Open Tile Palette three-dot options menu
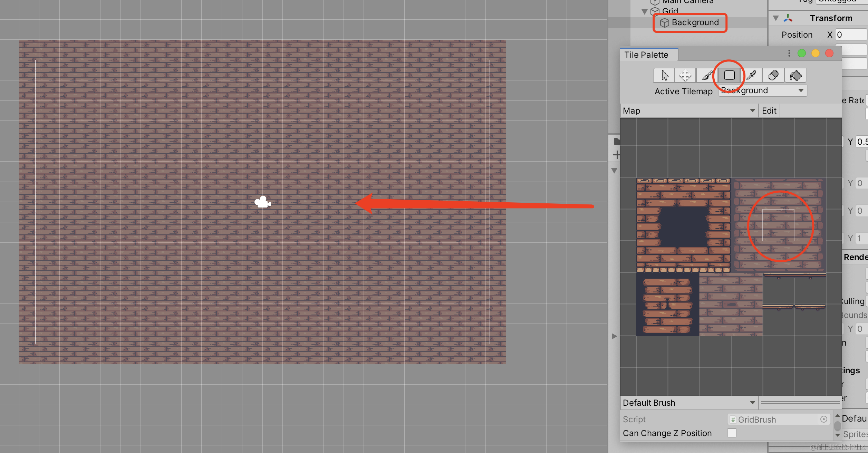868x453 pixels. click(x=789, y=53)
